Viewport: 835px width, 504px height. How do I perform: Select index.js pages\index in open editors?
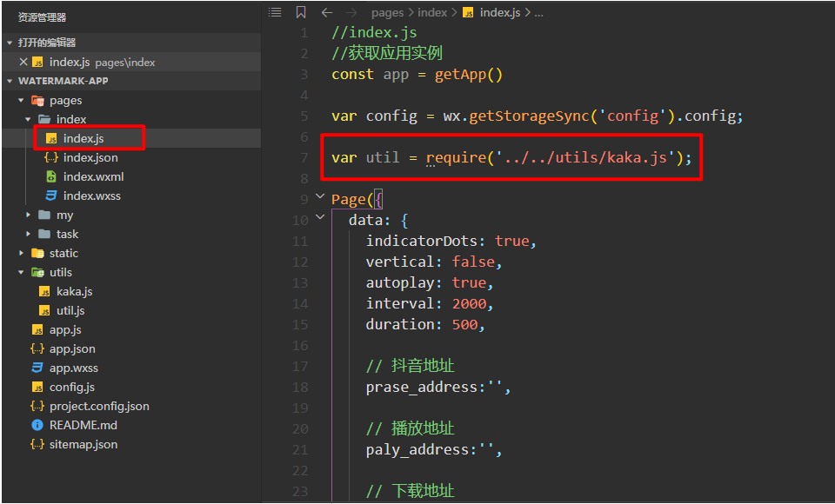click(131, 62)
